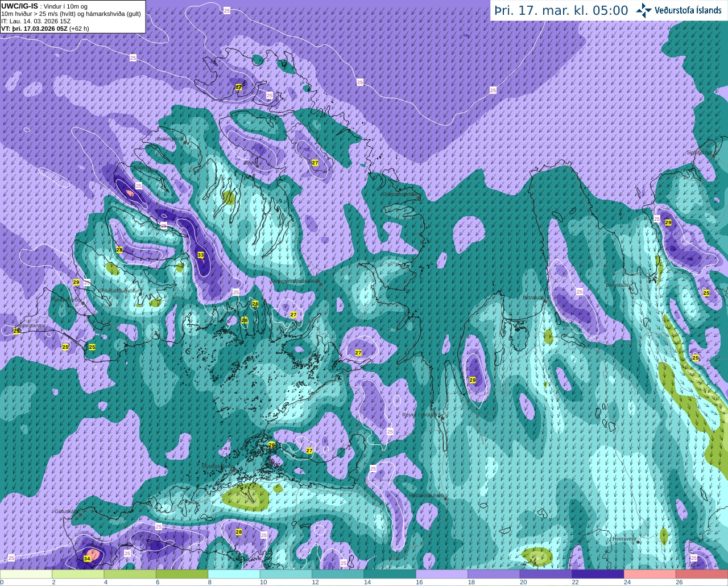Click the Patreksfjörður station label
Viewport: 728px width, 586px height.
click(67, 299)
